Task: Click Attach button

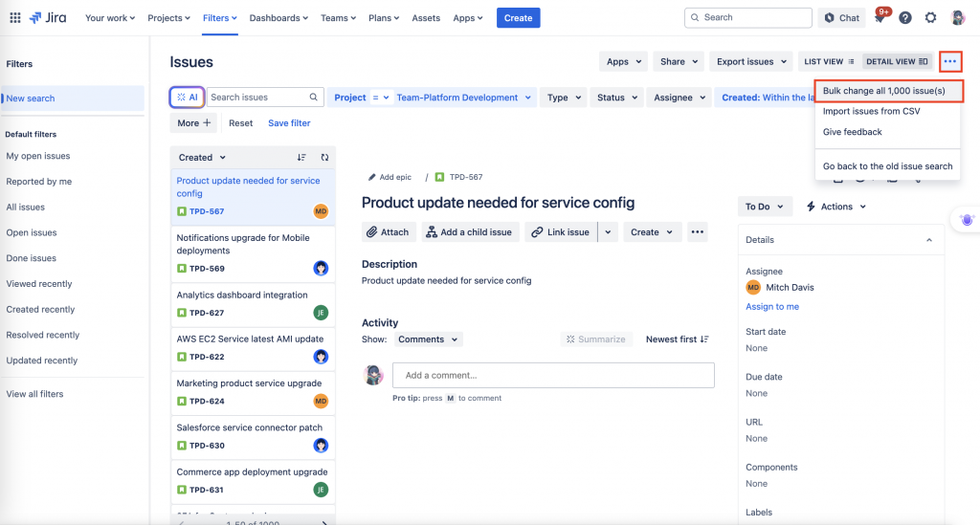Action: [x=388, y=231]
